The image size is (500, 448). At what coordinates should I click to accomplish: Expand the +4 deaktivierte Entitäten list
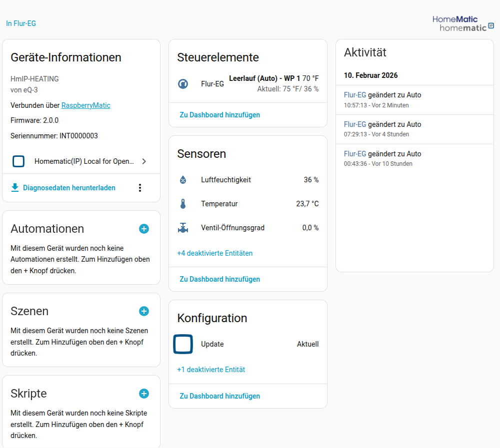215,253
